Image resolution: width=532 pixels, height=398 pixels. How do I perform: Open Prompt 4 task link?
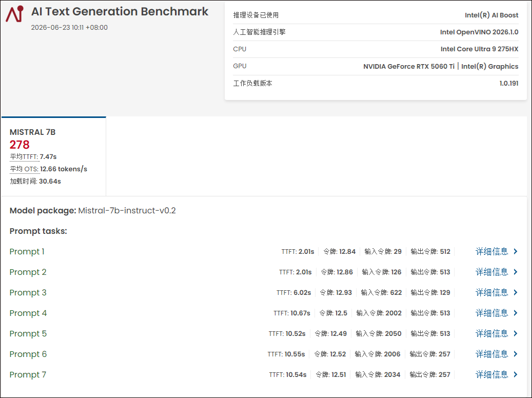pos(28,313)
